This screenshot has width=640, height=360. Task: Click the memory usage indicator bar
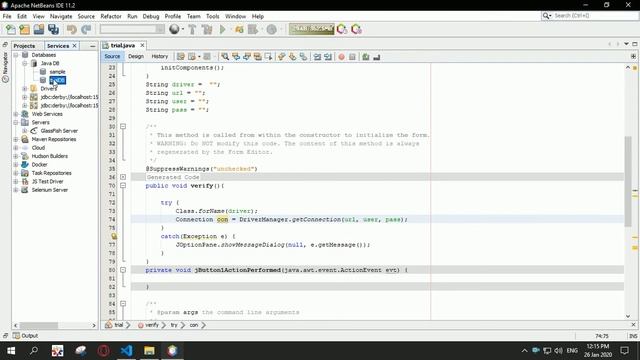[x=311, y=29]
